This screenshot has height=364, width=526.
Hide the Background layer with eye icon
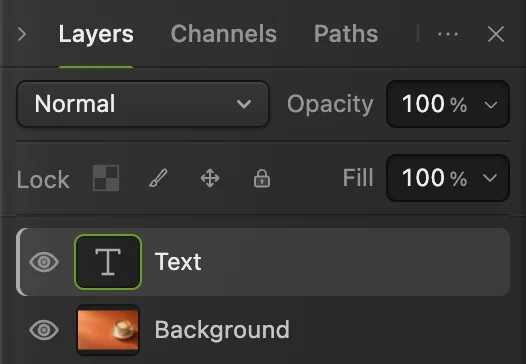tap(44, 330)
